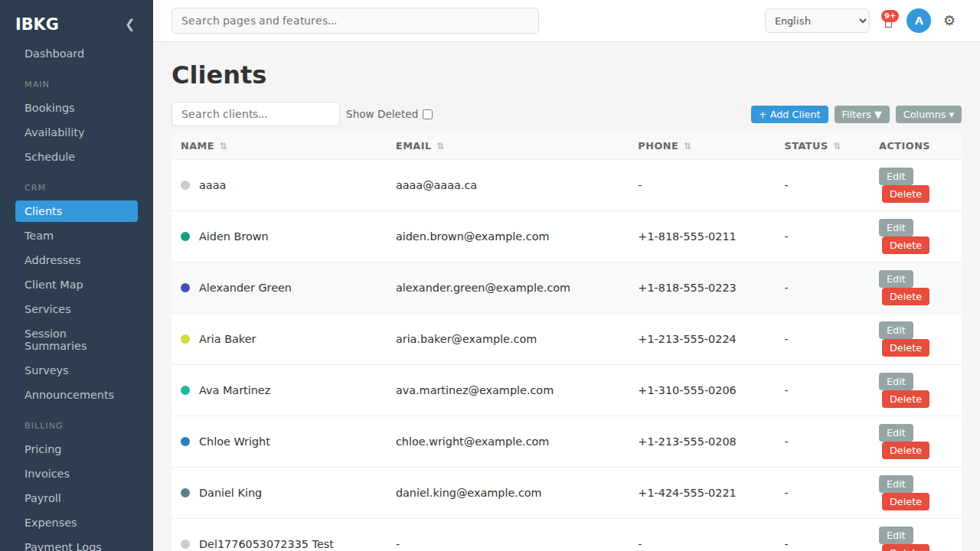The height and width of the screenshot is (551, 980).
Task: Click email daniel.king@example.com
Action: coord(469,493)
